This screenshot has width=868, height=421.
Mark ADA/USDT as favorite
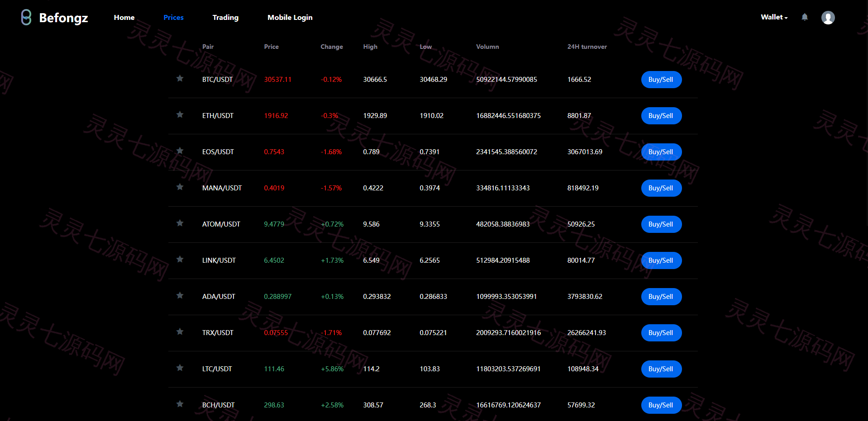[x=180, y=296]
